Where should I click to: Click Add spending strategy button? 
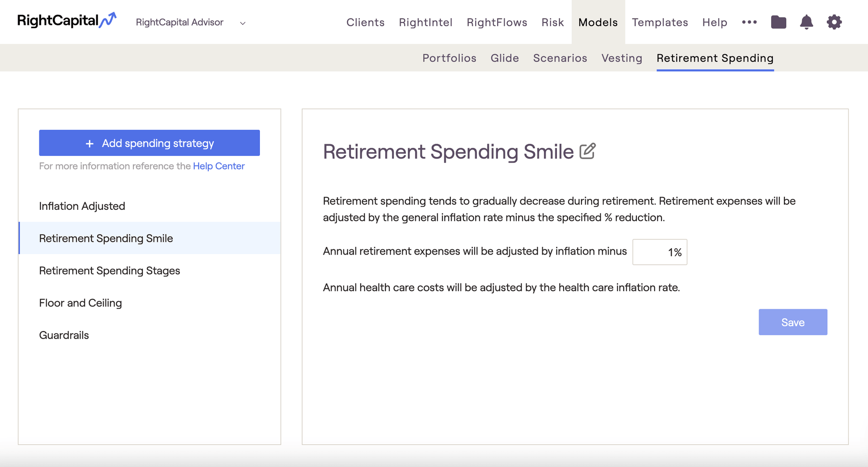coord(149,143)
